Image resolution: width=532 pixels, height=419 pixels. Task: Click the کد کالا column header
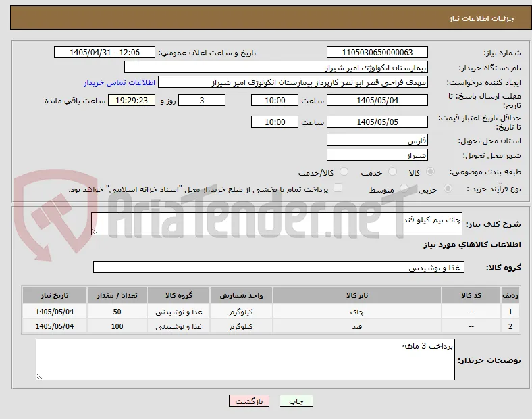point(471,295)
